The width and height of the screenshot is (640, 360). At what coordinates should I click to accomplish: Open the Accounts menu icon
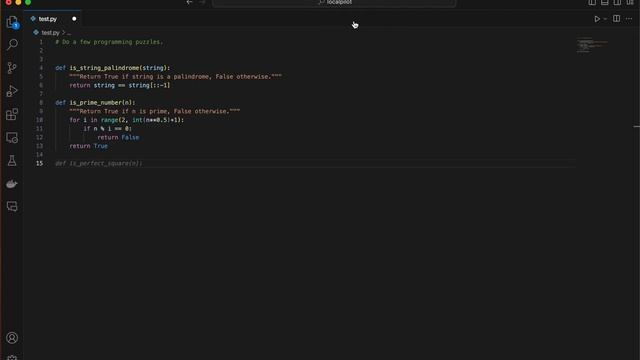click(12, 338)
